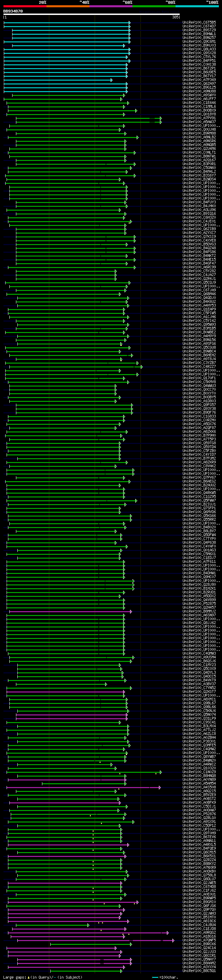Click UniRef100_P38301 label
222x980 pixels.
click(x=199, y=742)
